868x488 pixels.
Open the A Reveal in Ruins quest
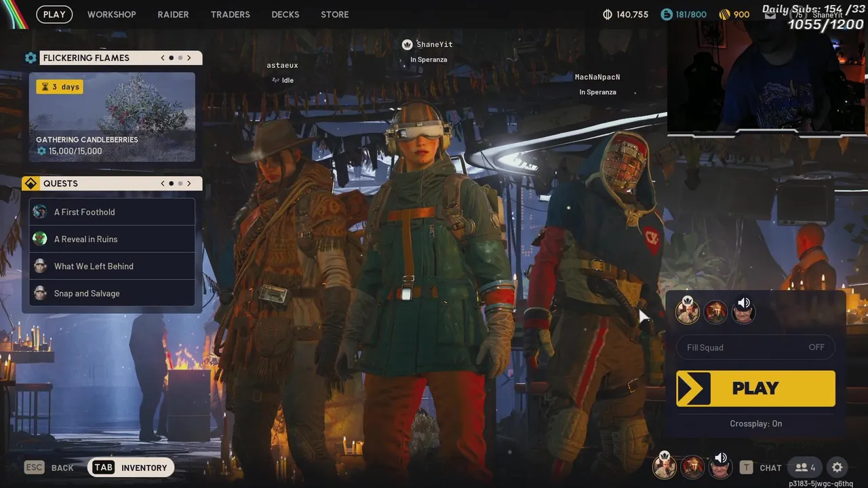(x=112, y=239)
